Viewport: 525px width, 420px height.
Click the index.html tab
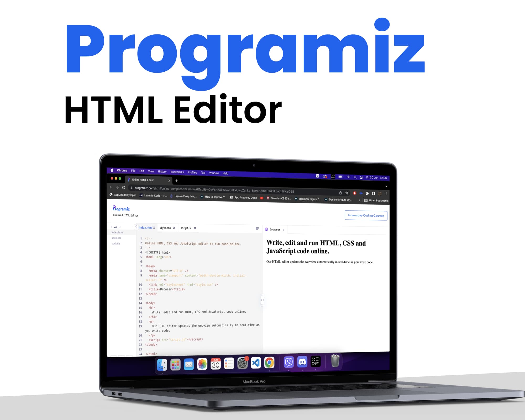(146, 227)
